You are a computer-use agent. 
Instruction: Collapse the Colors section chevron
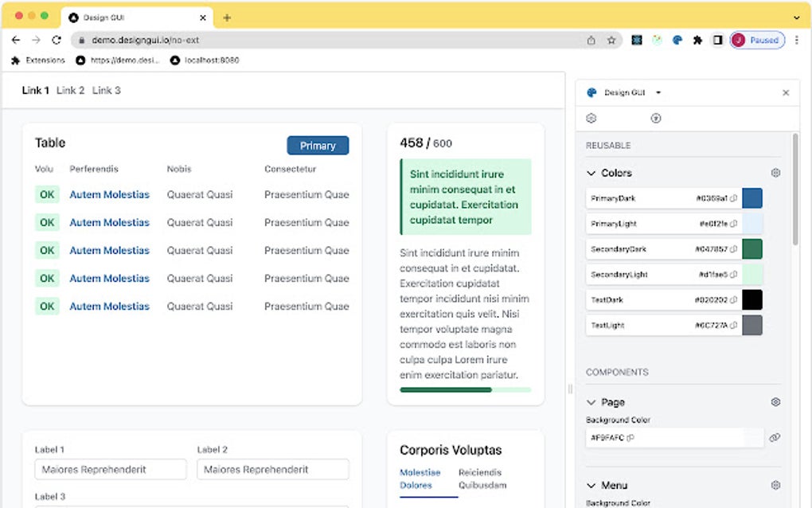click(x=591, y=173)
